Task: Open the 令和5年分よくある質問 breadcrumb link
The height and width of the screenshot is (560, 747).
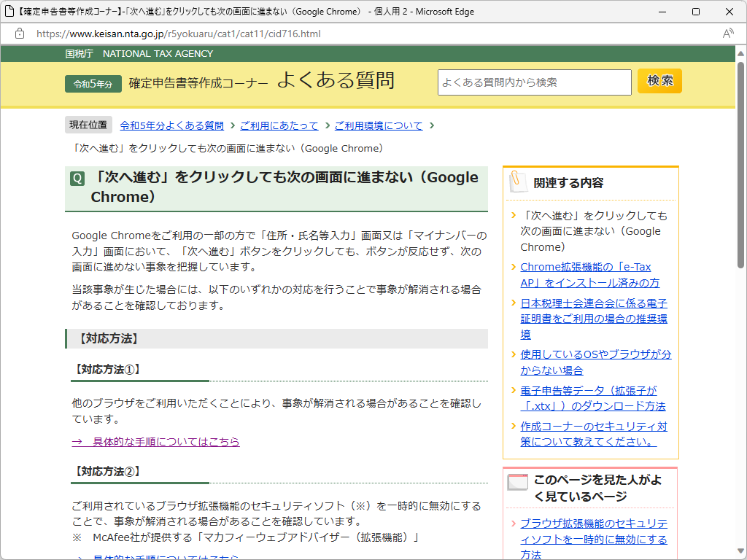Action: click(171, 125)
